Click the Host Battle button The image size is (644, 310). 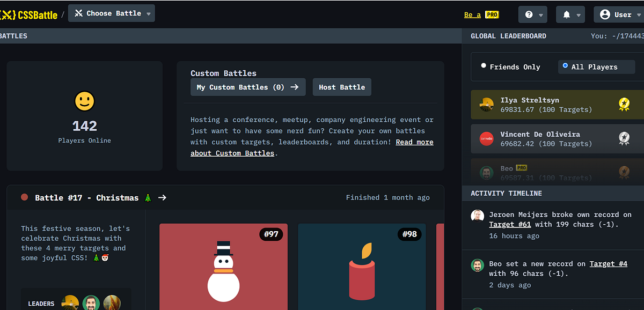point(342,87)
